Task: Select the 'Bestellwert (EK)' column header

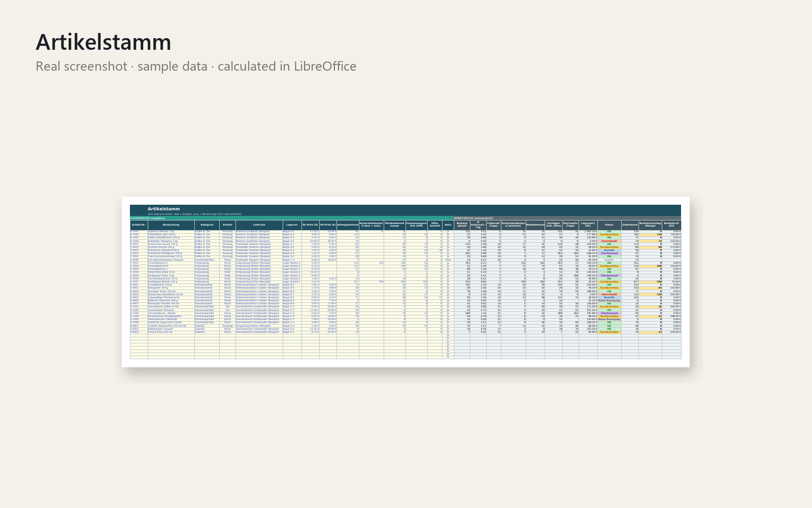Action: [x=671, y=225]
